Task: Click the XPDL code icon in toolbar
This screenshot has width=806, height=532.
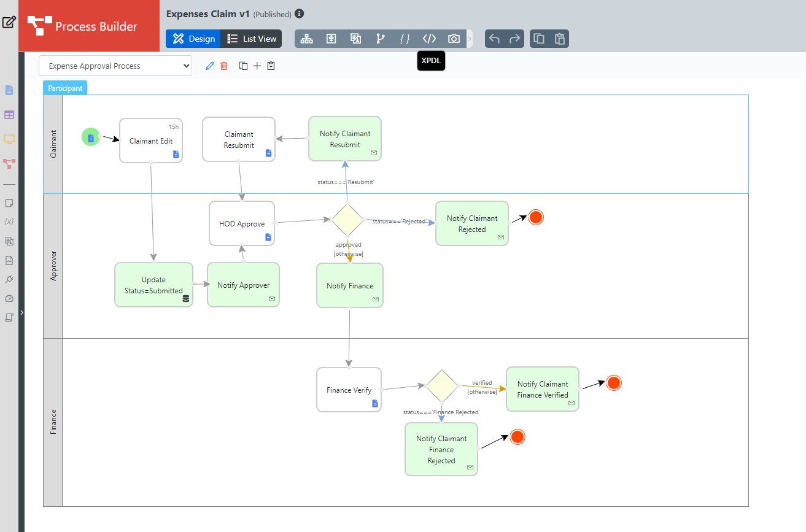Action: [x=429, y=39]
